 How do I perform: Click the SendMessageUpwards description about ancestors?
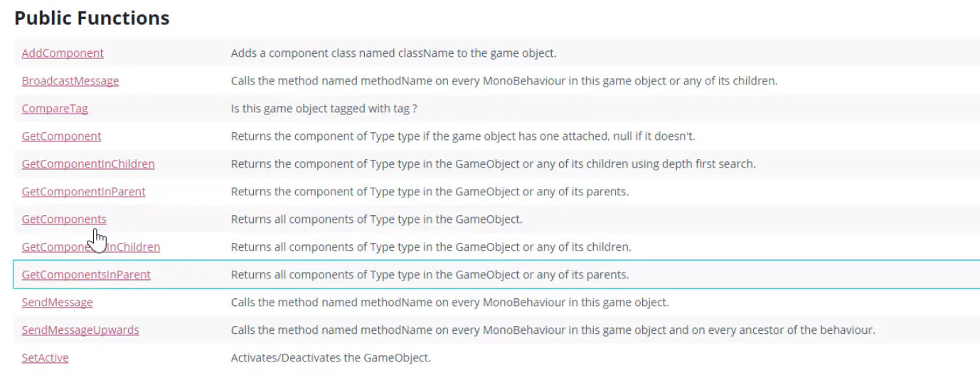(553, 330)
